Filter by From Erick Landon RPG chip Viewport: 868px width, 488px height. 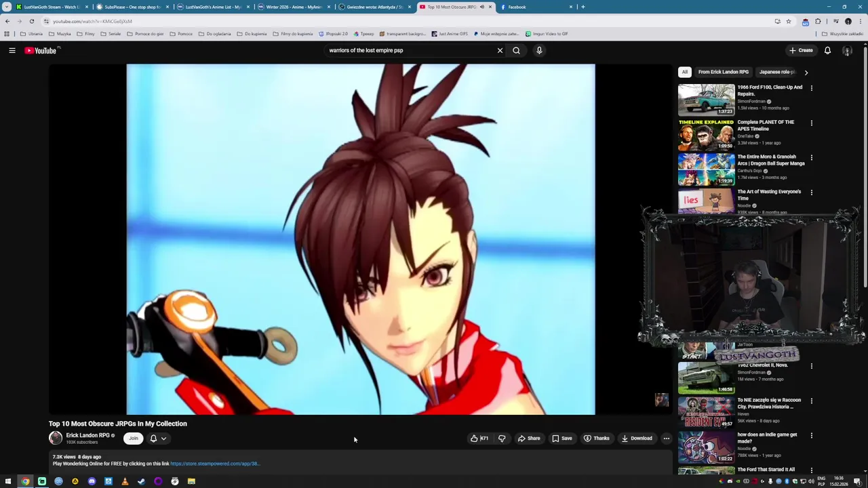[x=724, y=72]
